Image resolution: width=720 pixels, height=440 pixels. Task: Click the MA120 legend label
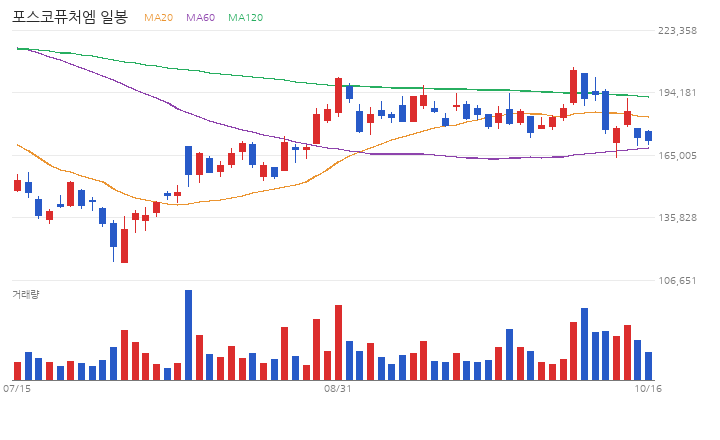[x=246, y=17]
